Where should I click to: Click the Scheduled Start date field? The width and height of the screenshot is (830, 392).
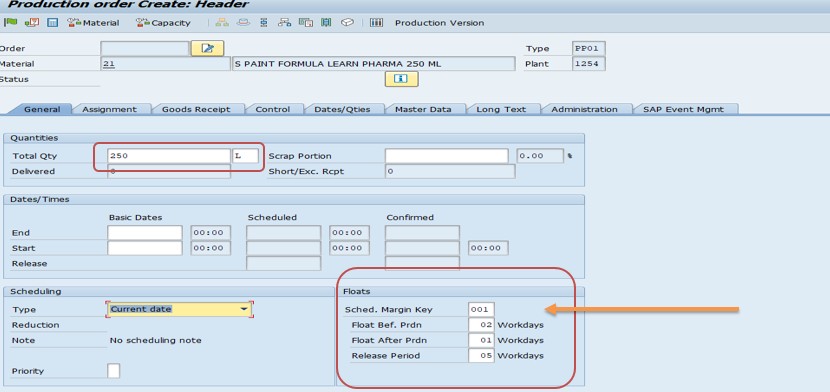283,248
